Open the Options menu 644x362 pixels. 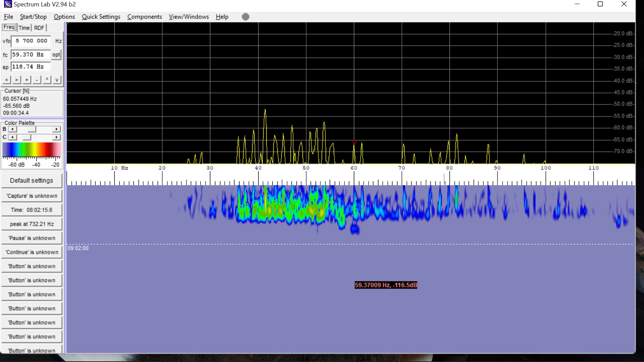(64, 17)
